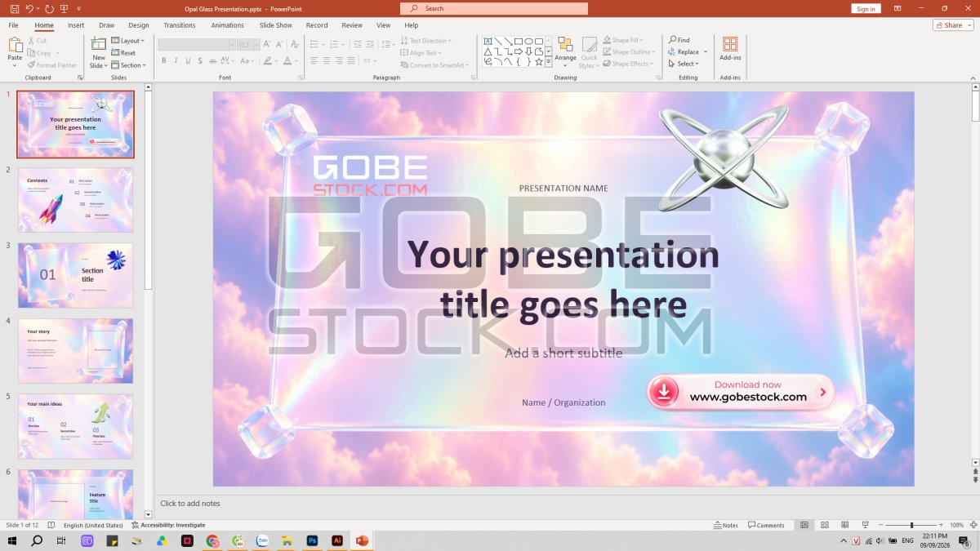This screenshot has width=980, height=551.
Task: Start Slide Show from status bar
Action: pos(865,525)
